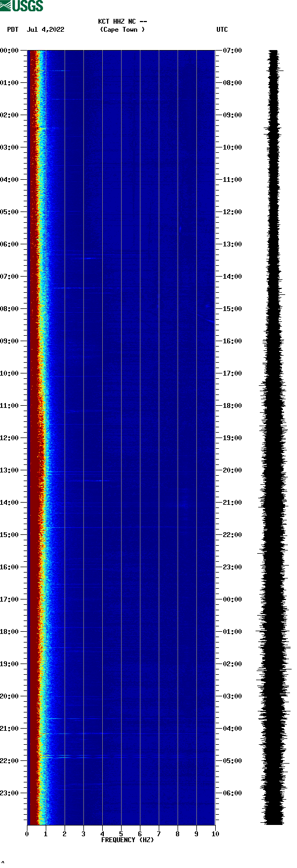
Task: Click the 20:00 UTC time label
Action: tap(232, 470)
